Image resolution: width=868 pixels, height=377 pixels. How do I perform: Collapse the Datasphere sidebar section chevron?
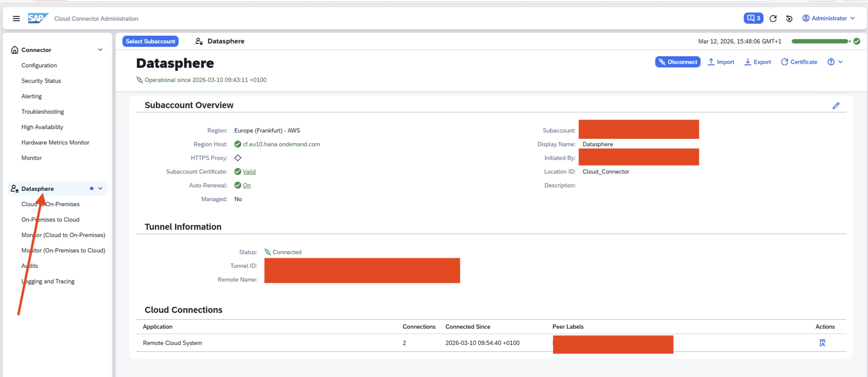[100, 189]
